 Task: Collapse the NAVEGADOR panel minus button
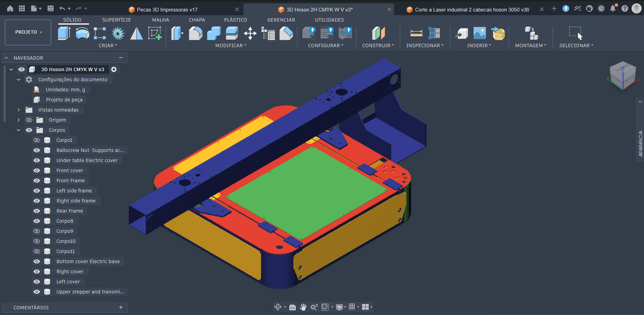click(x=121, y=58)
